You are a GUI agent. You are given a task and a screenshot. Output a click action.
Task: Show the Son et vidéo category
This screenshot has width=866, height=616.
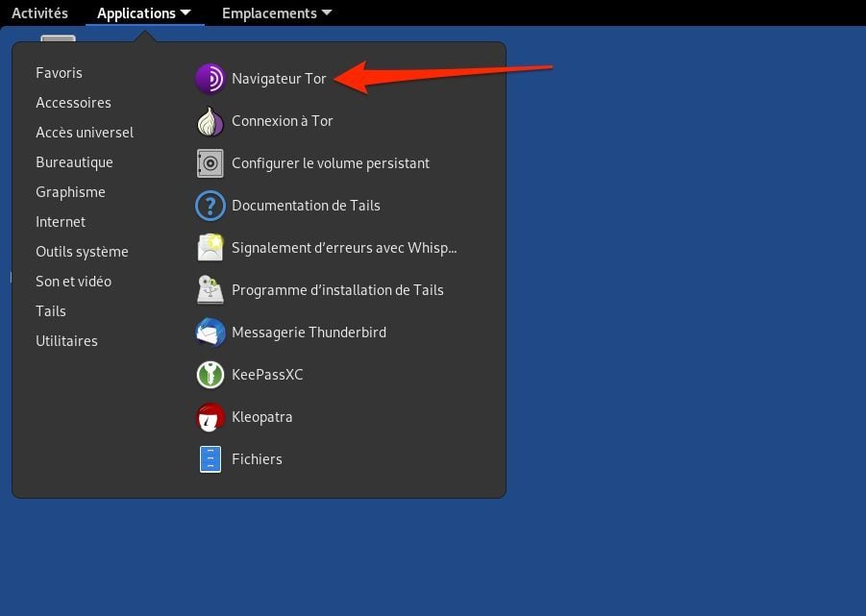(73, 282)
